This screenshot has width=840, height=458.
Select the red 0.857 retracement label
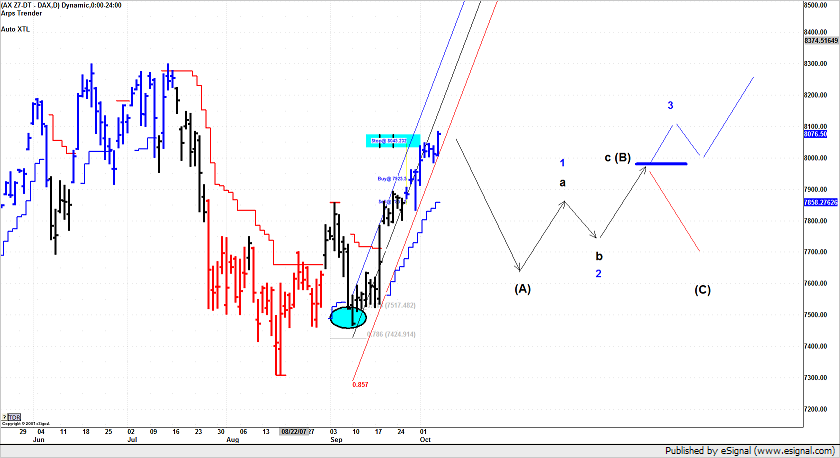click(360, 384)
